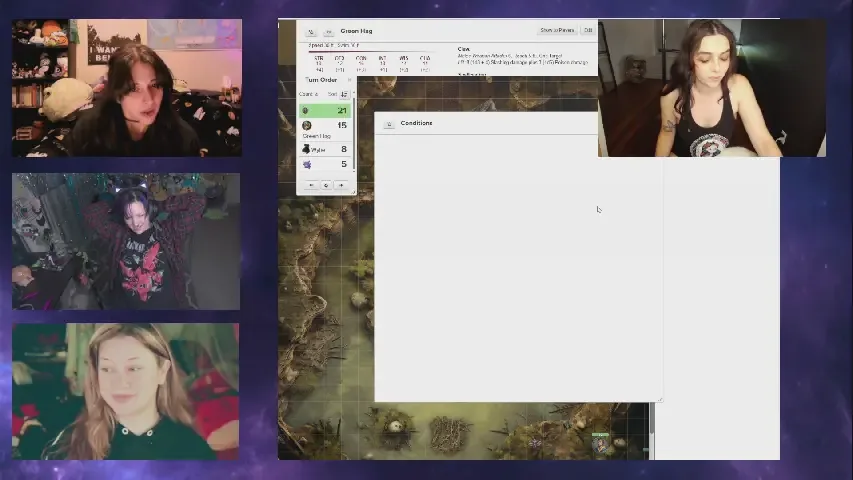
Task: Click the pin icon on Green Hag sheet
Action: 311,31
